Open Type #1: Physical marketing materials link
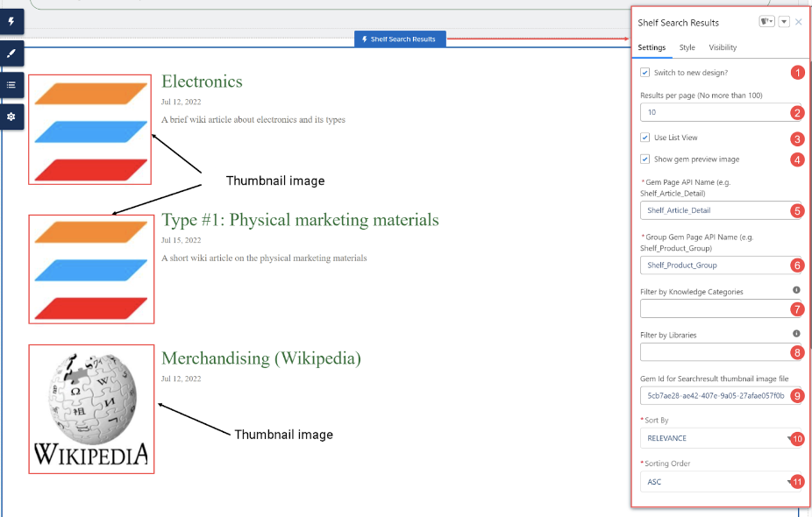This screenshot has width=812, height=517. [300, 220]
